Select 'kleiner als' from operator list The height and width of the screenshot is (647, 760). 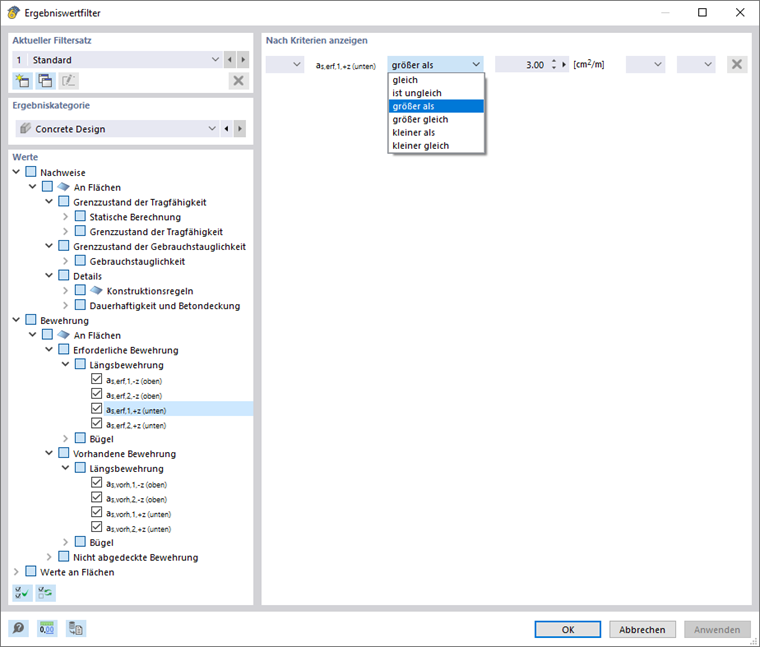click(436, 132)
